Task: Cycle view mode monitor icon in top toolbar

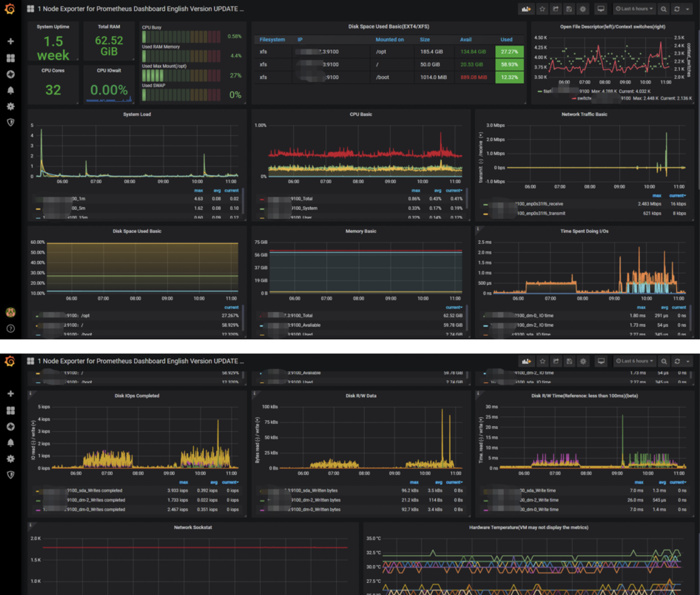Action: (x=601, y=9)
